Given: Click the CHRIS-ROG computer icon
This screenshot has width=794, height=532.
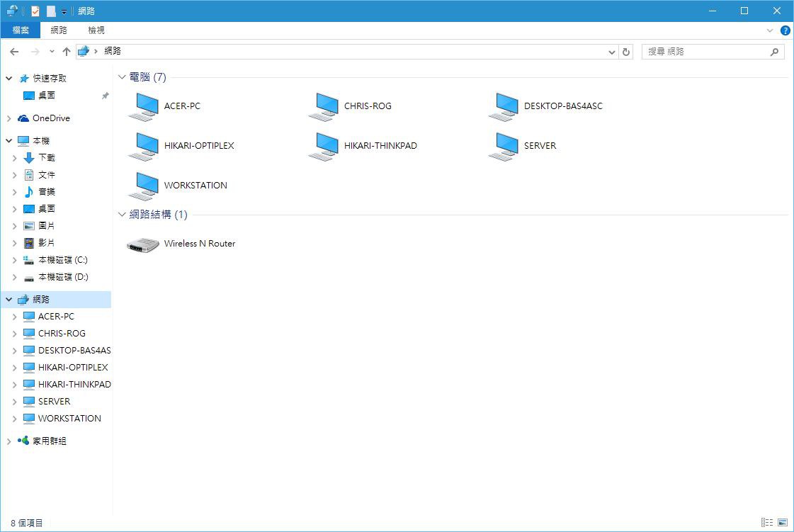Looking at the screenshot, I should click(x=325, y=107).
